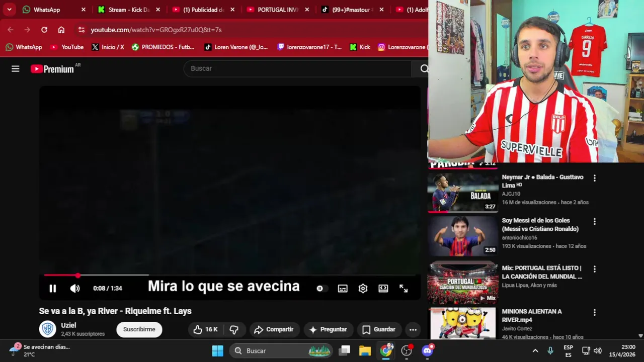Viewport: 644px width, 362px height.
Task: Switch to the (1) Publicidad tab
Action: coord(203,10)
